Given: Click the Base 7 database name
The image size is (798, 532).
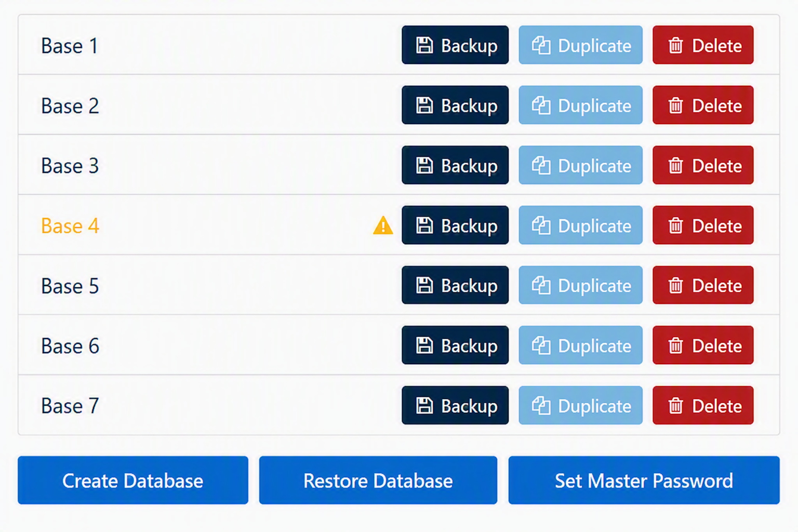Looking at the screenshot, I should [70, 406].
